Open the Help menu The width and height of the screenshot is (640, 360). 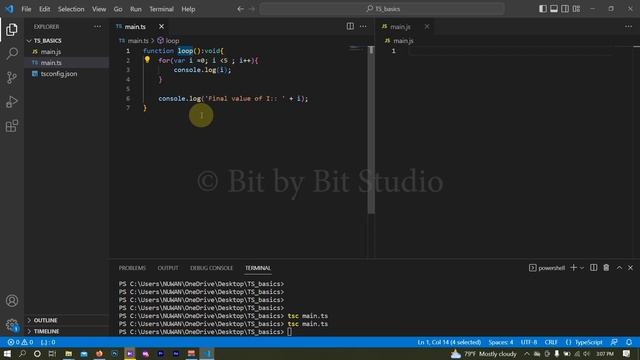pyautogui.click(x=188, y=9)
